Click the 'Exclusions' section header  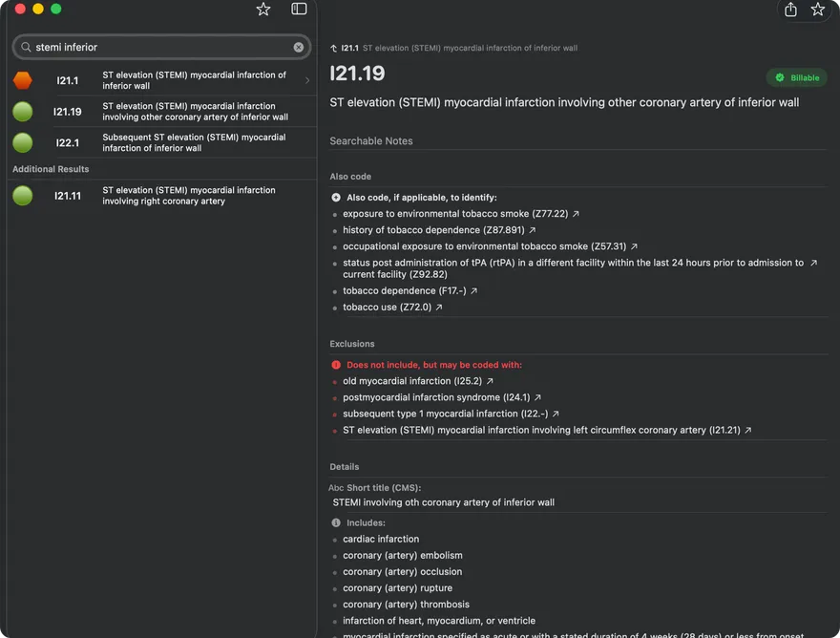tap(352, 344)
